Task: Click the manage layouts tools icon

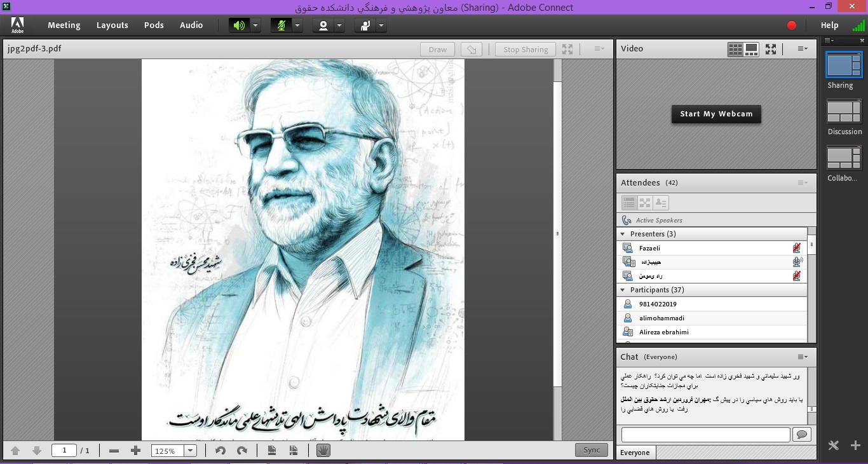Action: tap(834, 446)
